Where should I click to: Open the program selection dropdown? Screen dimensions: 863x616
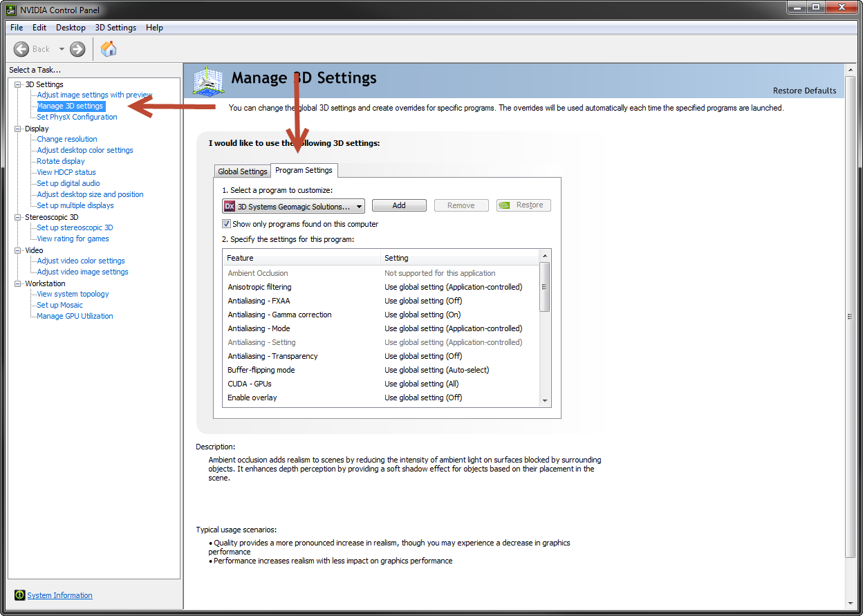coord(293,206)
